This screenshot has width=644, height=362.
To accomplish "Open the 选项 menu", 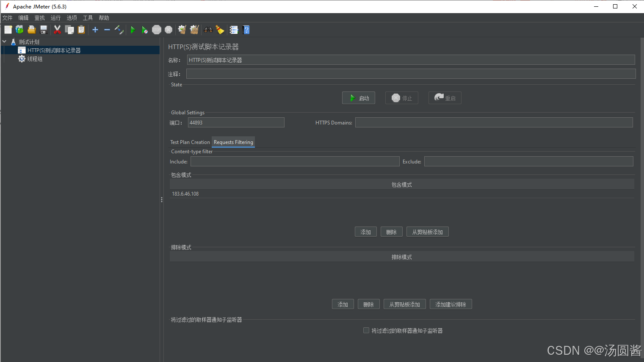I will pos(72,18).
